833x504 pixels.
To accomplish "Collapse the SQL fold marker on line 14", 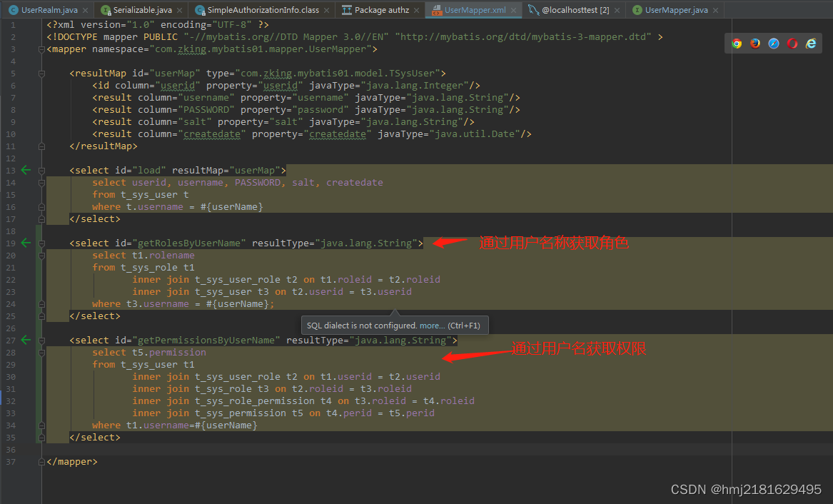I will coord(41,183).
